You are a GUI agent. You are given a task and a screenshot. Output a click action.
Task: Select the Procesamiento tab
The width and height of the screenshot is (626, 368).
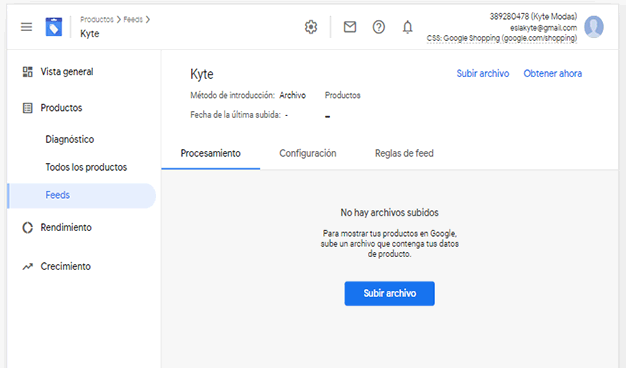click(x=210, y=153)
